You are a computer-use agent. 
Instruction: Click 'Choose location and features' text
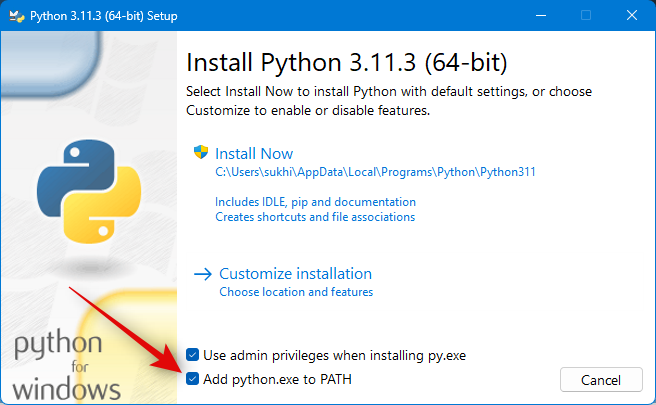(296, 292)
